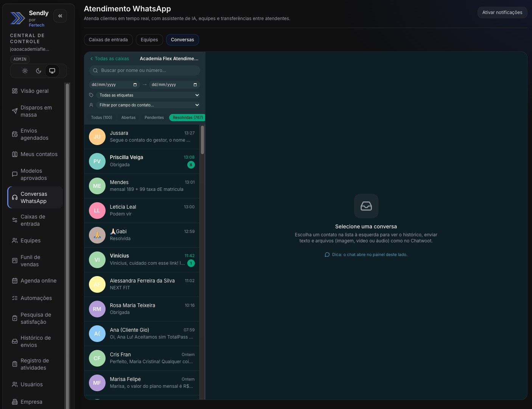Open Meus contatos page
This screenshot has width=532, height=409.
[x=35, y=154]
